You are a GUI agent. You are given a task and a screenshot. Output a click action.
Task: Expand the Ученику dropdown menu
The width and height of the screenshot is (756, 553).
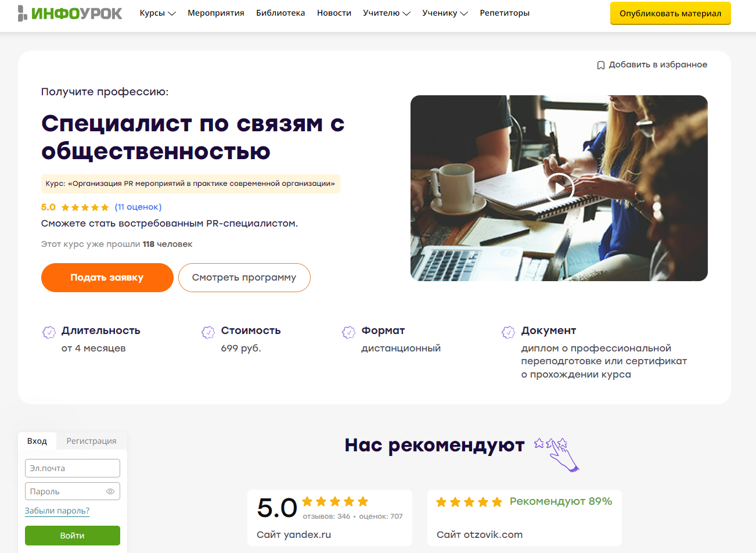445,13
